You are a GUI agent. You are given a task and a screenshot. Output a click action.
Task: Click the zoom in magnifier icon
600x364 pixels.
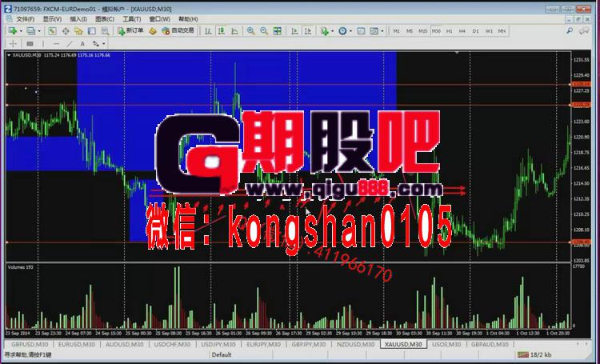pyautogui.click(x=250, y=31)
